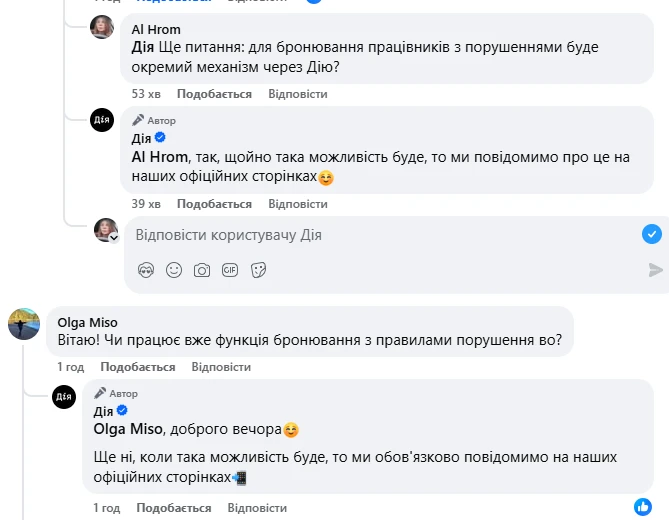The image size is (669, 520).
Task: Click the 39 хв timestamp on Дія's reply
Action: (146, 204)
